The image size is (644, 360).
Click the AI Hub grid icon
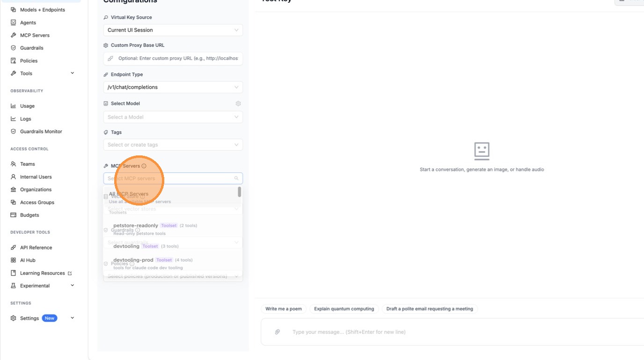tap(14, 260)
